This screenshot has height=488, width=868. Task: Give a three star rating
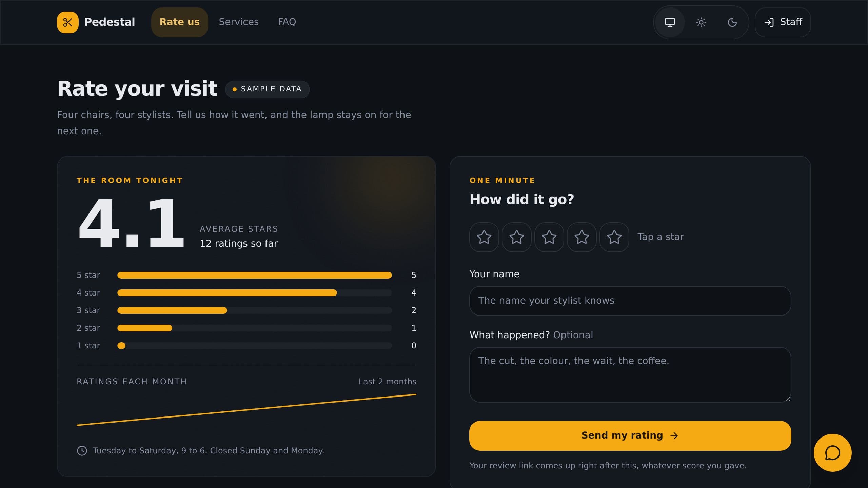point(549,237)
